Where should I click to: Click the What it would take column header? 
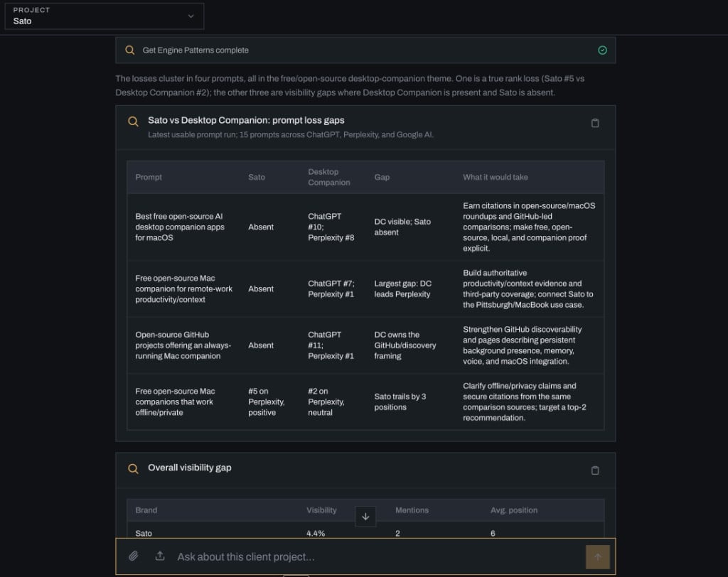(x=495, y=178)
